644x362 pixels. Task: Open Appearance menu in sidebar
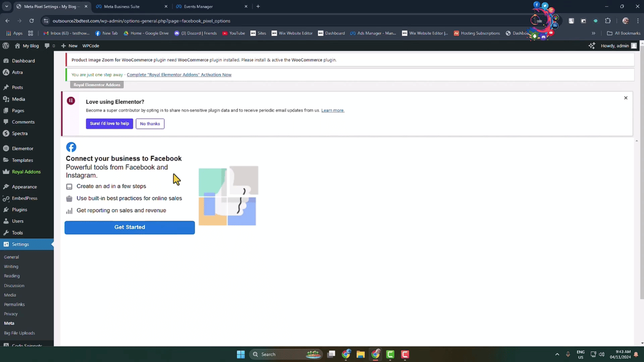(24, 187)
